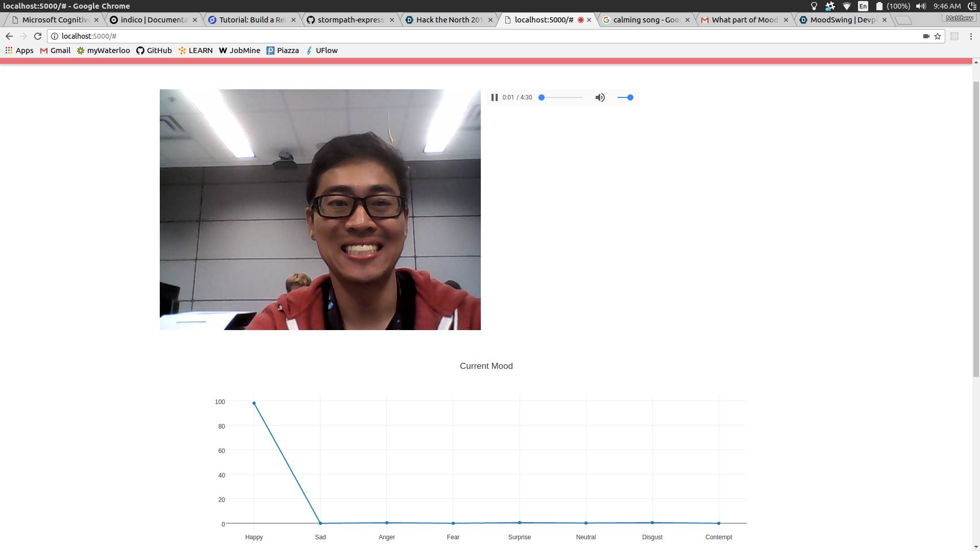This screenshot has height=551, width=980.
Task: Open the Apps bookmarks shortcut
Action: 19,51
